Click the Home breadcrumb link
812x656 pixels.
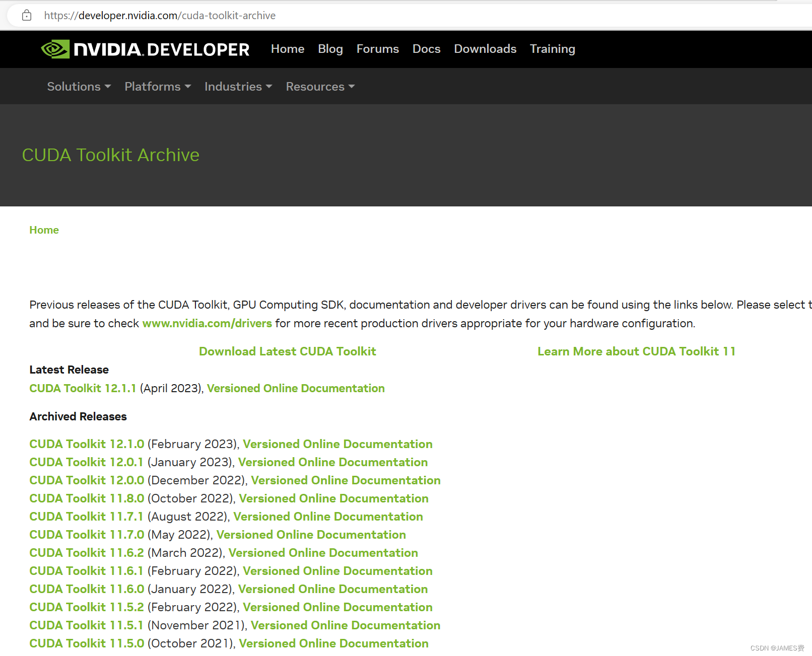coord(44,230)
